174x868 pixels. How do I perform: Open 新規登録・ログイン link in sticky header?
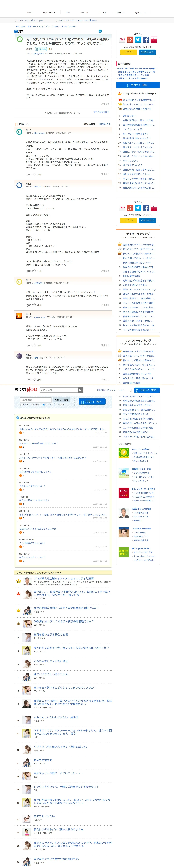point(106,390)
